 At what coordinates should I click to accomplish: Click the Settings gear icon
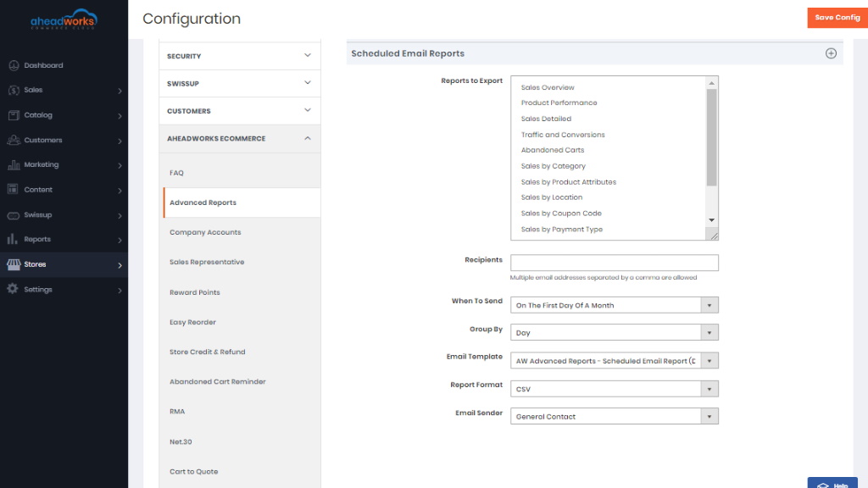(13, 289)
